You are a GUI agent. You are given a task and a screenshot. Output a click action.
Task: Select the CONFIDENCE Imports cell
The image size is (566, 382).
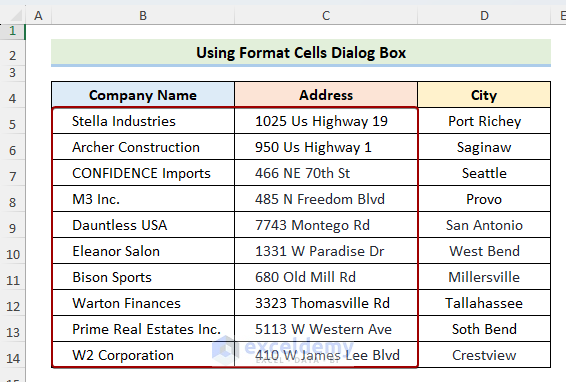[143, 173]
